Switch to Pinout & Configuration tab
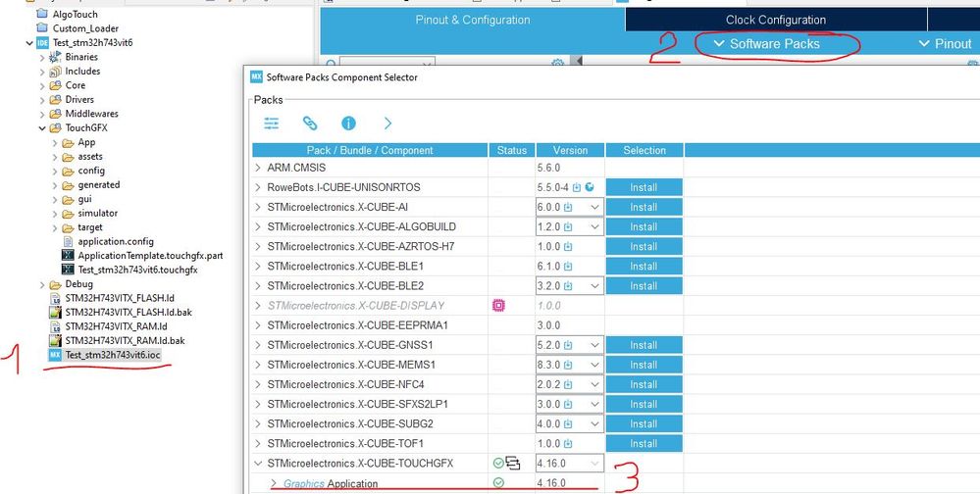 [x=473, y=20]
